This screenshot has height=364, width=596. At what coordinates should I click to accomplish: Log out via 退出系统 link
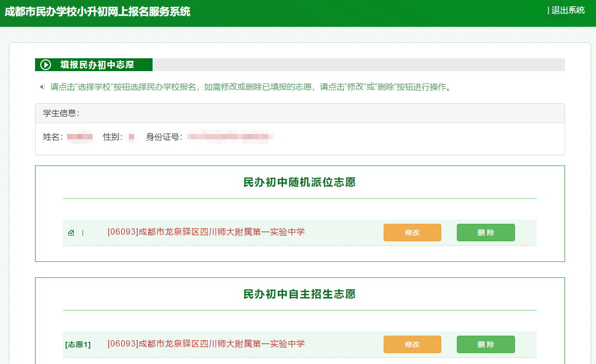[x=568, y=10]
